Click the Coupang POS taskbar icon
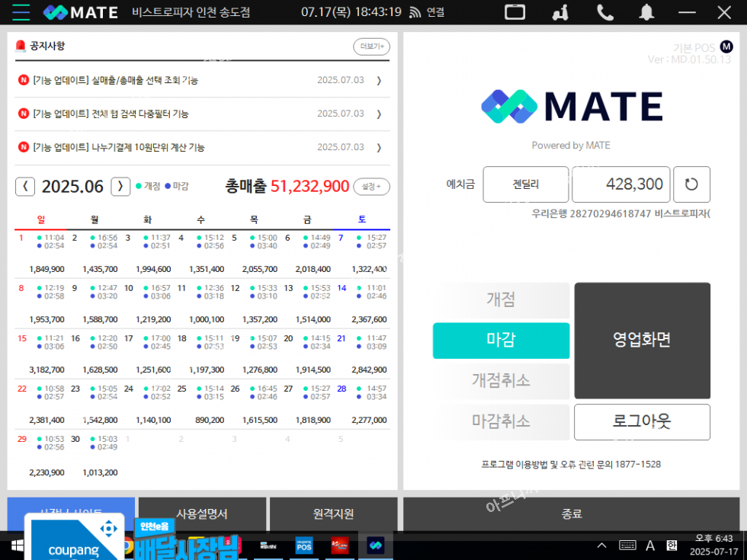This screenshot has height=560, width=747. click(305, 545)
